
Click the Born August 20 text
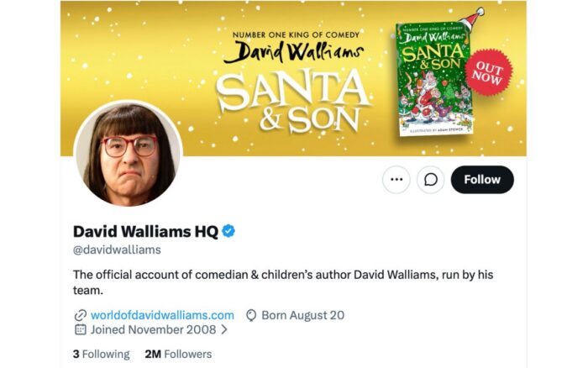click(x=303, y=315)
